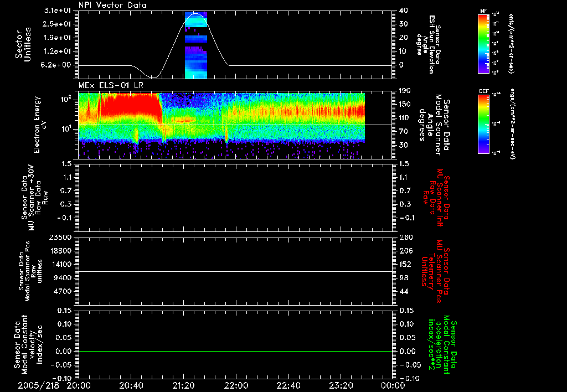Click the peak of the sun elevation curve
Image resolution: width=567 pixels, height=392 pixels.
195,14
